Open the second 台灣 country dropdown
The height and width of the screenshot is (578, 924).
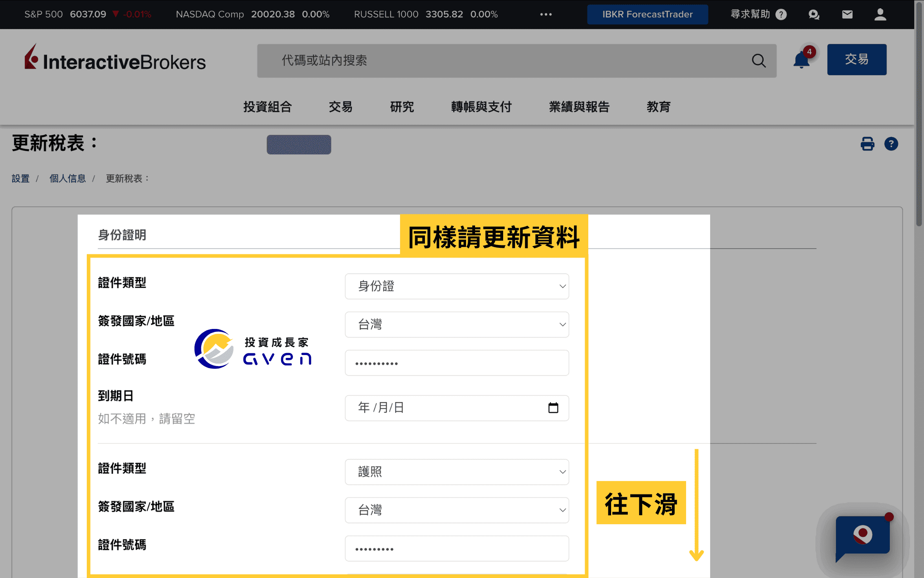click(x=457, y=510)
